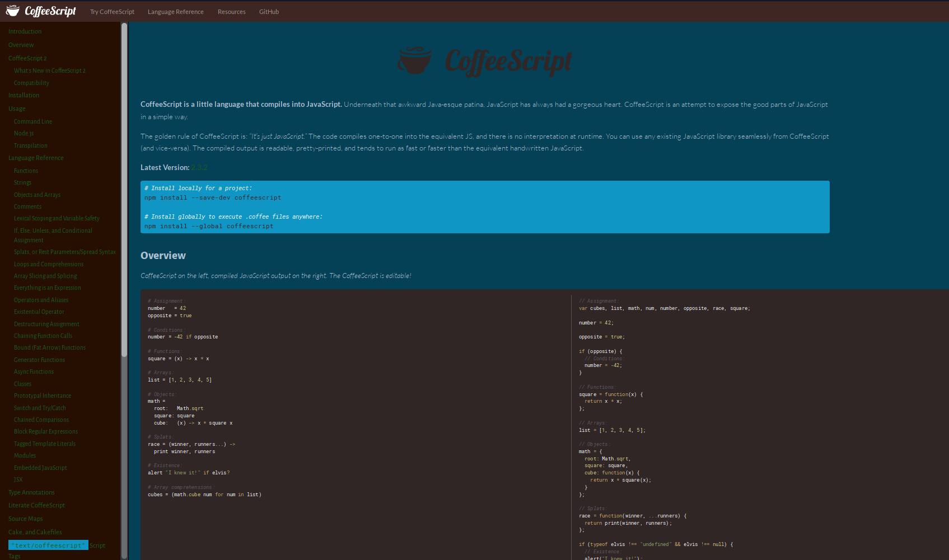Open the Modules sidebar link

[x=25, y=455]
